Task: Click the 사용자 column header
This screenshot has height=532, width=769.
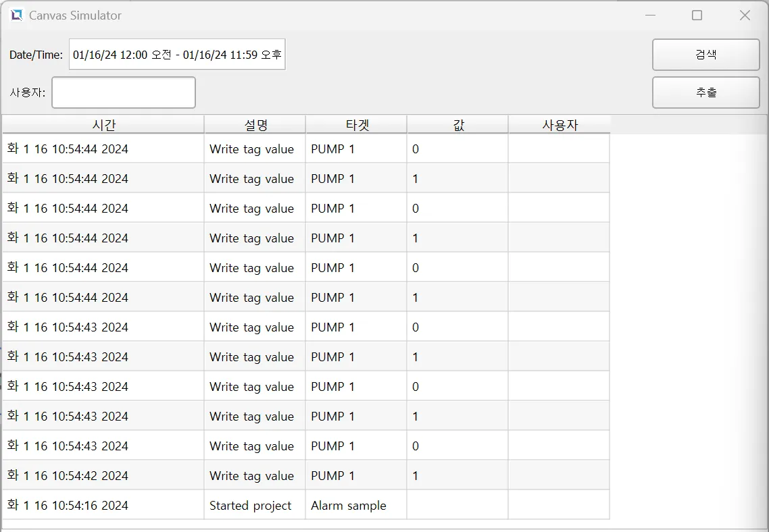Action: [x=560, y=125]
